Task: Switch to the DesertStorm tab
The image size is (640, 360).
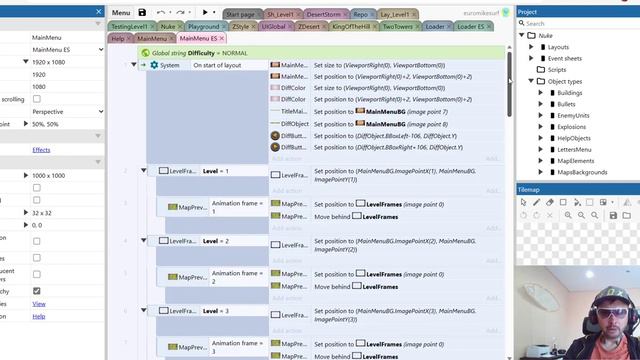Action: 323,14
